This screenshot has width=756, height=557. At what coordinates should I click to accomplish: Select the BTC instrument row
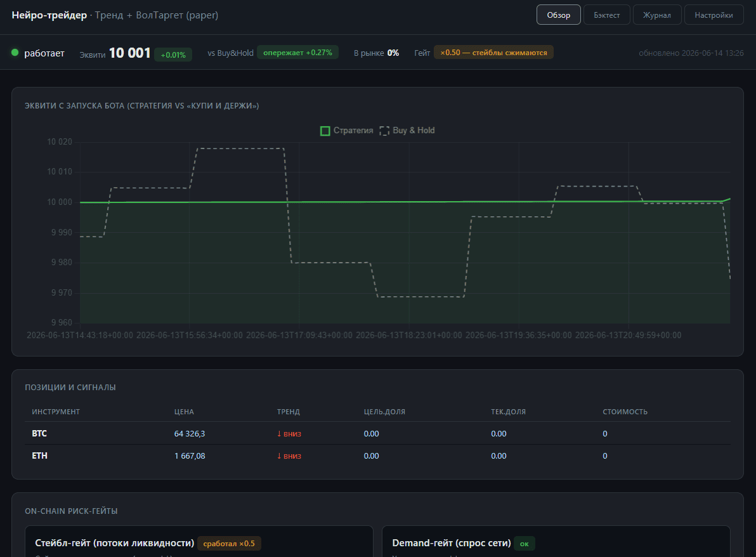click(x=377, y=433)
